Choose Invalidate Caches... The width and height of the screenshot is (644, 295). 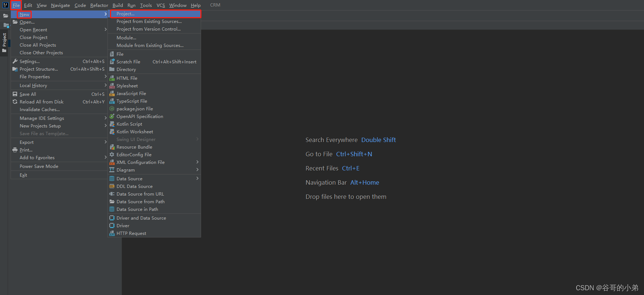click(x=59, y=110)
